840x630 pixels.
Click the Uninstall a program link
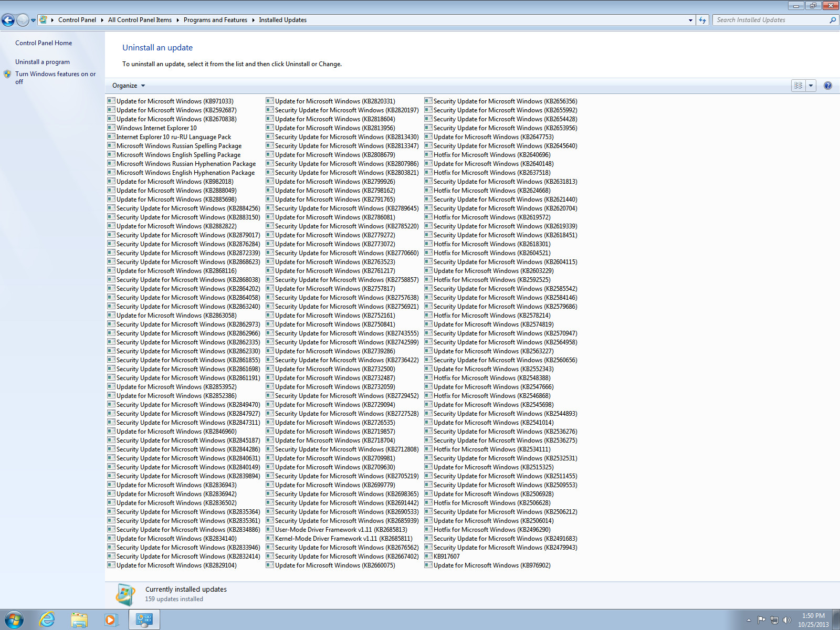[x=43, y=62]
